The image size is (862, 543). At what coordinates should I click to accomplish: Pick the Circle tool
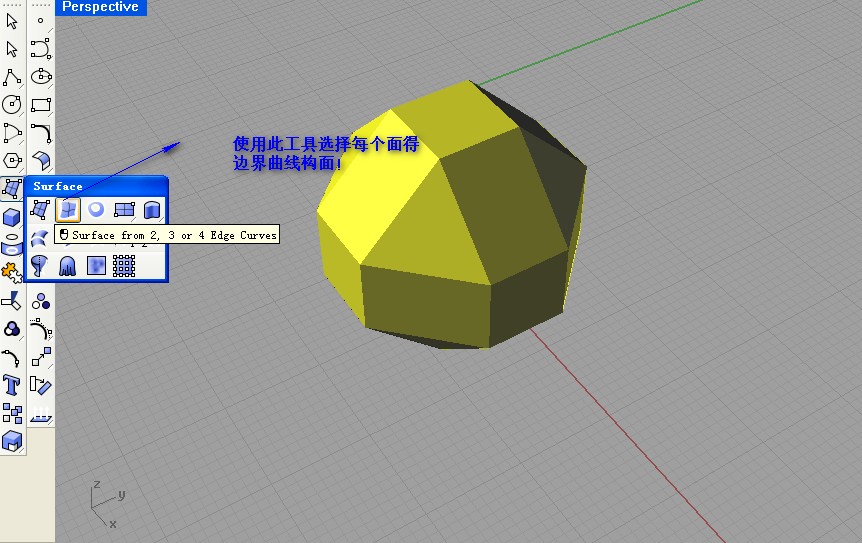coord(12,104)
